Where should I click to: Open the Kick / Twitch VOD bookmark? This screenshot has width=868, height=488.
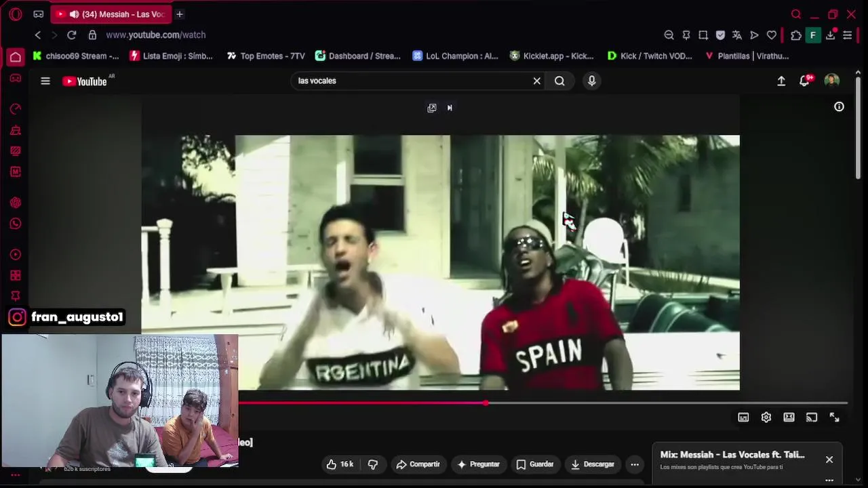[650, 56]
